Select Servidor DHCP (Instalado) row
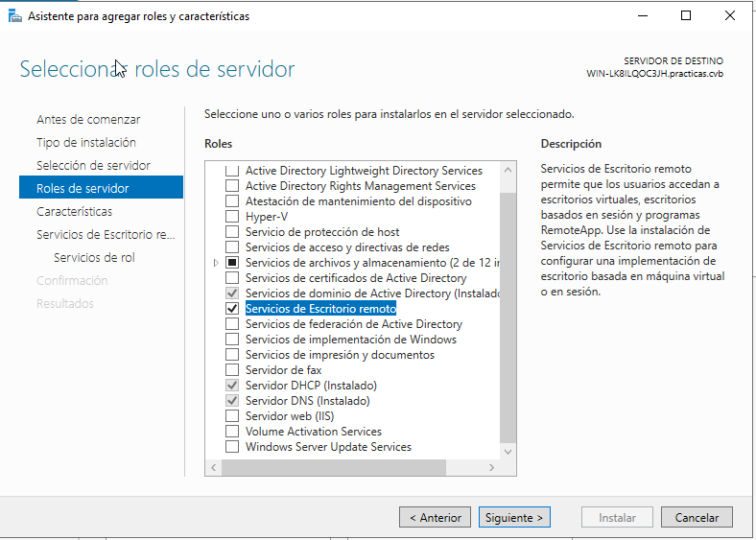The image size is (756, 540). (x=311, y=386)
